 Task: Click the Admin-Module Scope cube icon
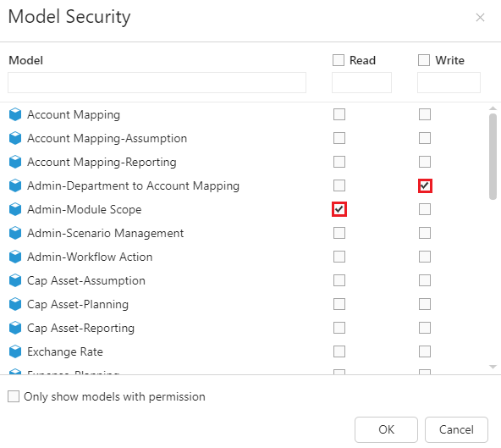tap(15, 209)
